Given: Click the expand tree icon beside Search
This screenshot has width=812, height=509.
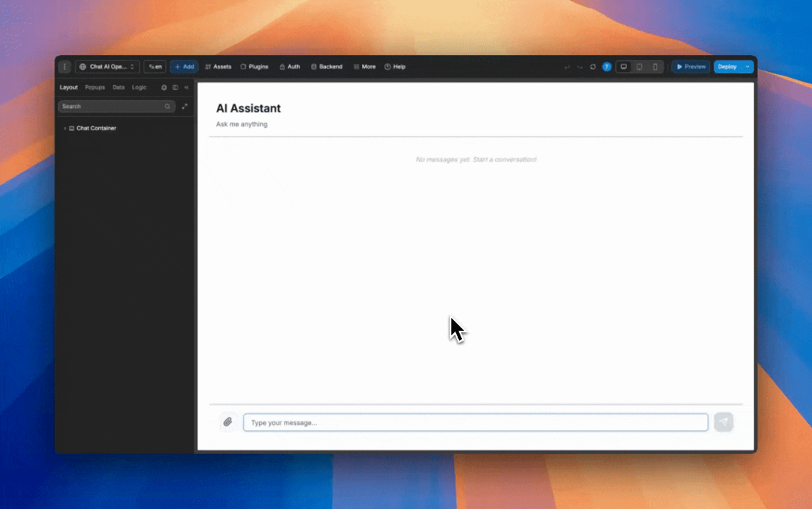Looking at the screenshot, I should (x=185, y=106).
